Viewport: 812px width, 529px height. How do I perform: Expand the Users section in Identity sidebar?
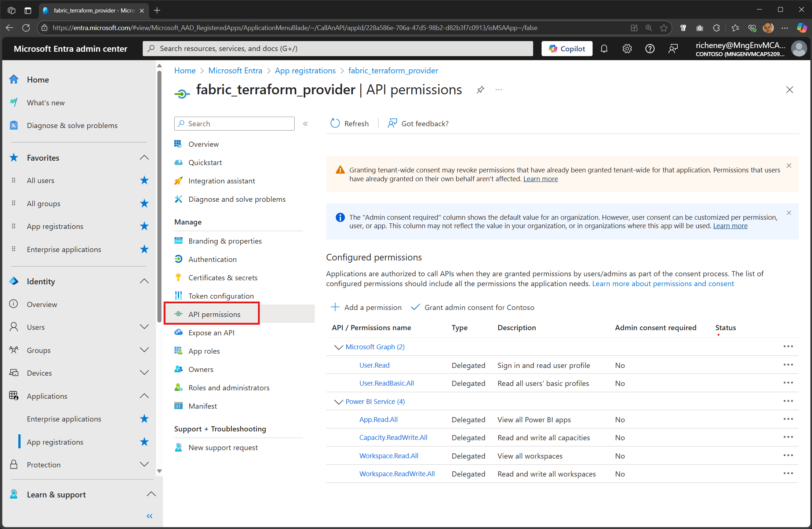pos(144,327)
